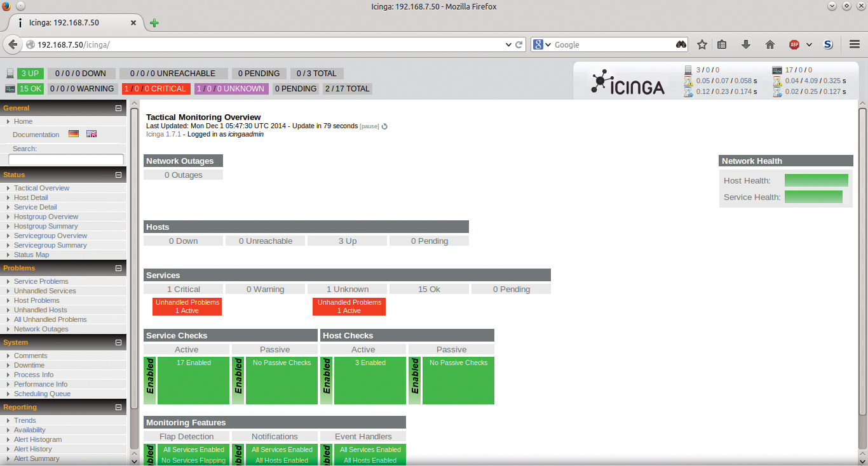The height and width of the screenshot is (466, 868).
Task: Open German documentation via flag icon
Action: tap(73, 133)
